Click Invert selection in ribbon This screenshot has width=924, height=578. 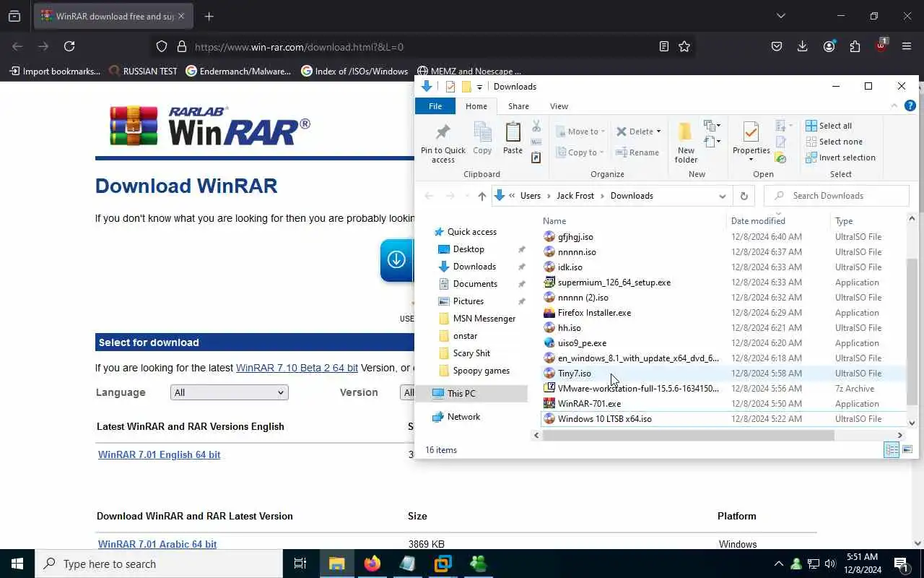841,158
